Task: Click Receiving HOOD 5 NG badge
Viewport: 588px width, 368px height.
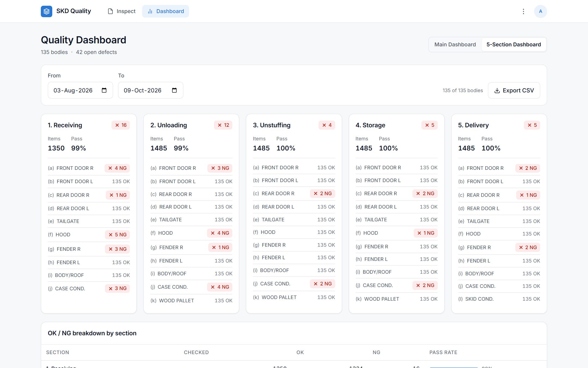Action: pos(117,235)
